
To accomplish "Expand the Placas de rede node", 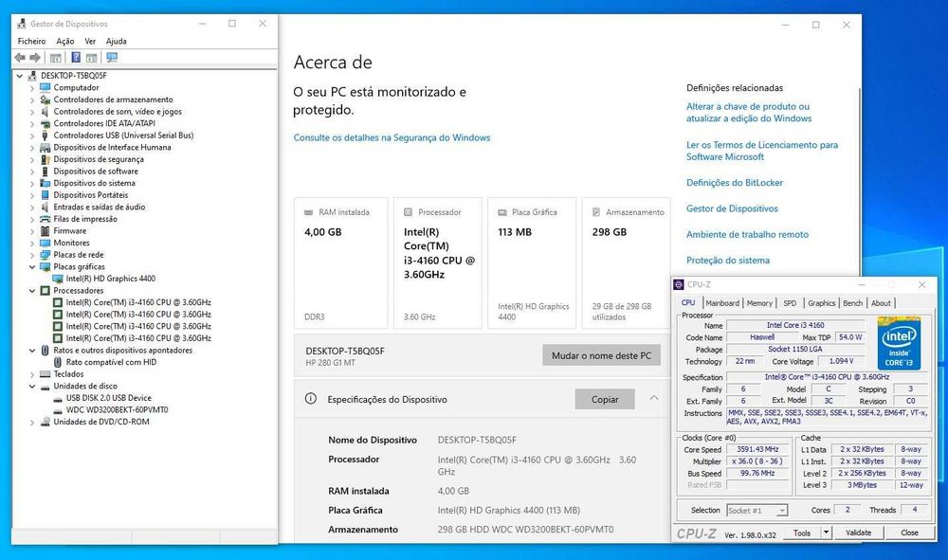I will tap(32, 255).
